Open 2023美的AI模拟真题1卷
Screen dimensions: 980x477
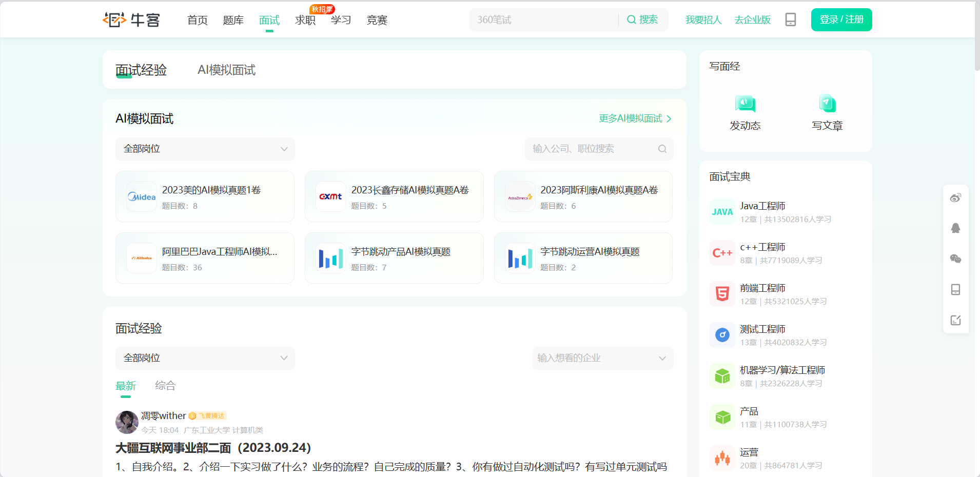pyautogui.click(x=211, y=190)
